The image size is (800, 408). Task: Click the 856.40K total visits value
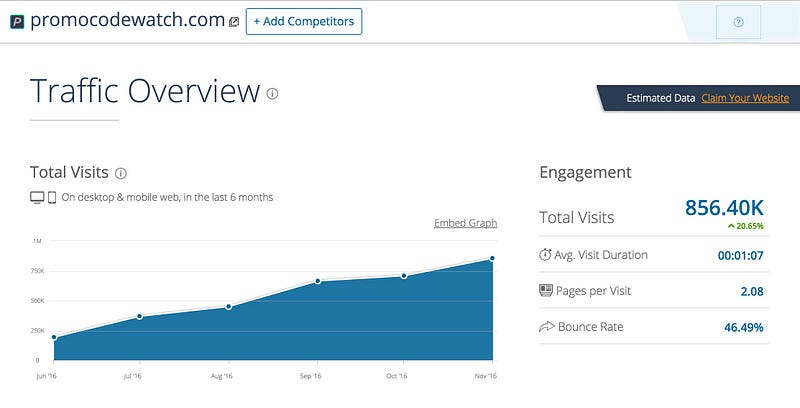click(x=724, y=208)
